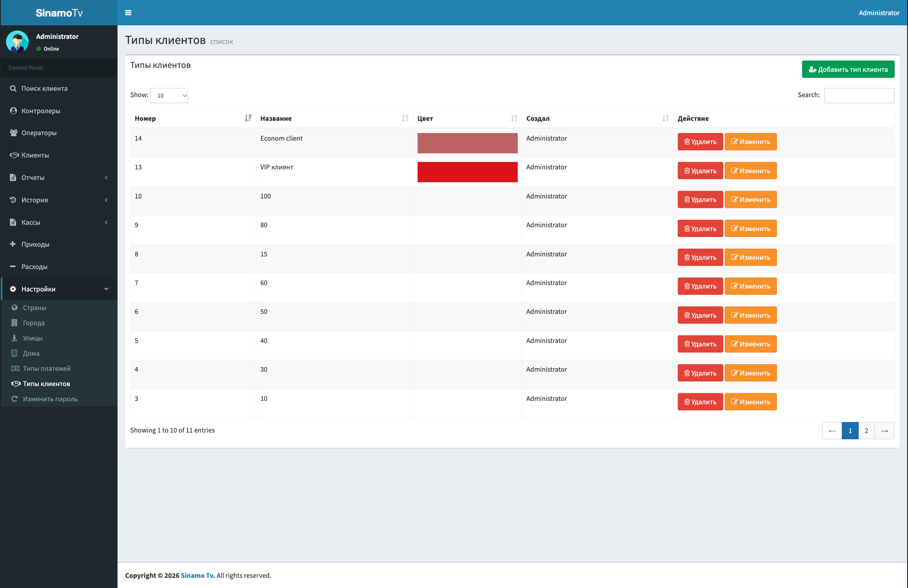Screen dimensions: 908x588
Task: Click the plus icon beside Приходы
Action: [x=13, y=244]
